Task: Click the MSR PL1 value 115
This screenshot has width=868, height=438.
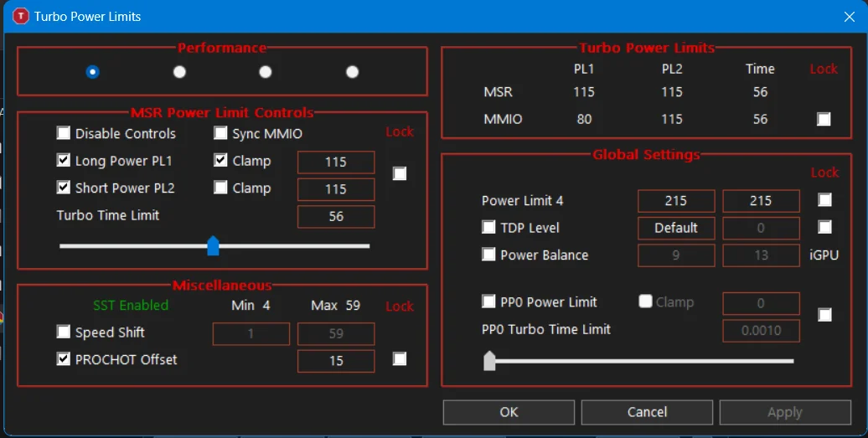Action: [x=584, y=92]
